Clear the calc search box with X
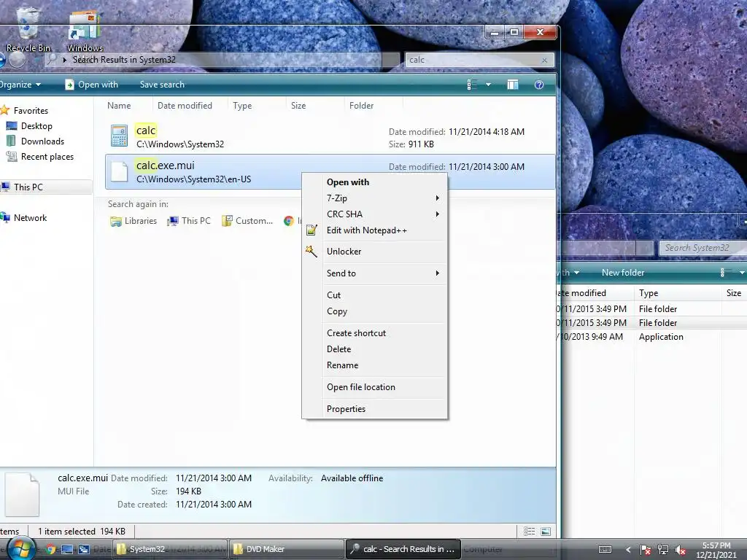This screenshot has width=747, height=560. pos(544,60)
